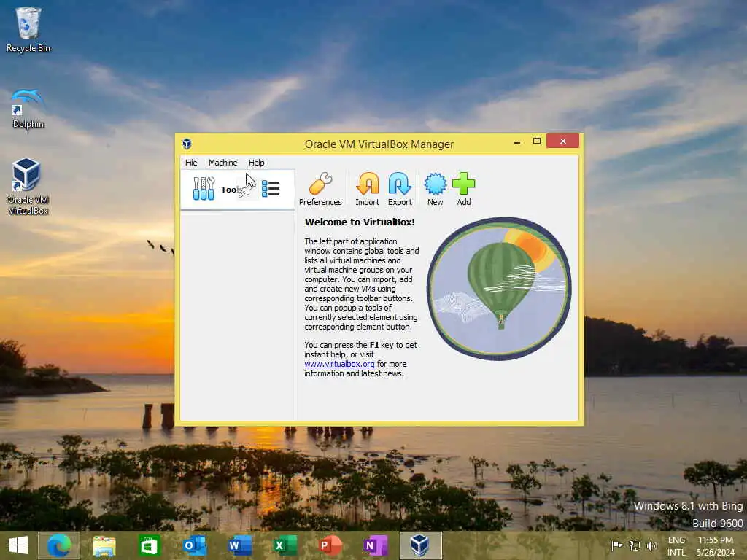
Task: Select the Recycle Bin desktop icon
Action: [28, 29]
